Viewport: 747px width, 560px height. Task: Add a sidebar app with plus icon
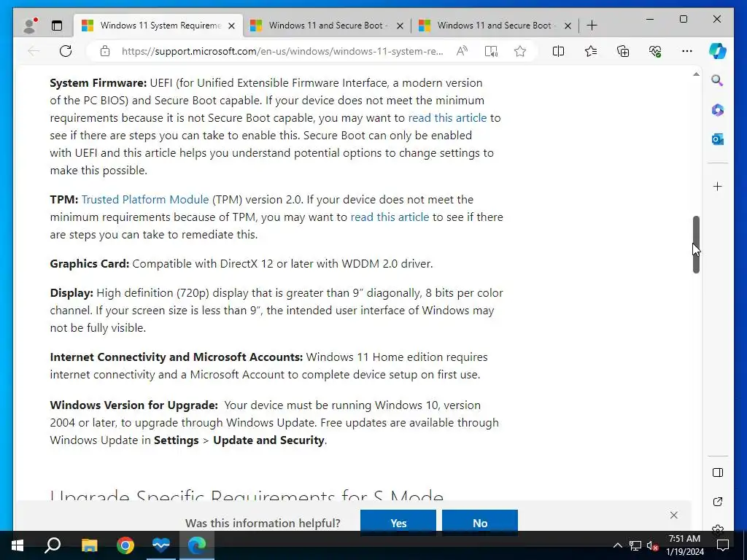click(x=718, y=186)
